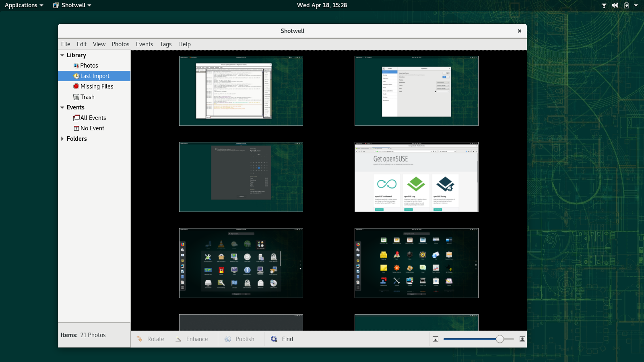The height and width of the screenshot is (362, 644).
Task: Collapse the Events tree section
Action: (x=62, y=107)
